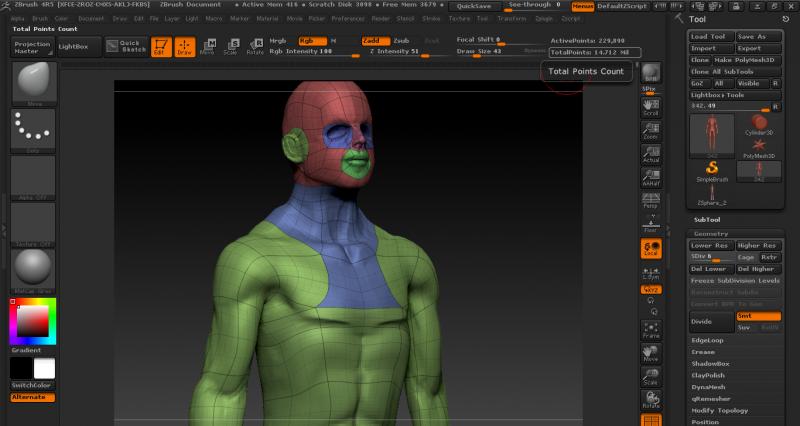Image resolution: width=800 pixels, height=426 pixels.
Task: Toggle Local symmetry button off
Action: 651,249
